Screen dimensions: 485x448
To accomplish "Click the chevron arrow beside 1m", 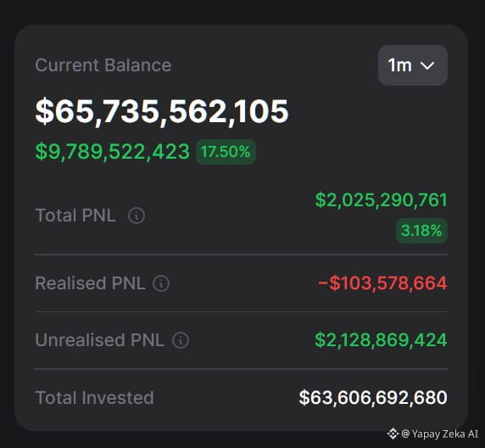I will pos(427,65).
